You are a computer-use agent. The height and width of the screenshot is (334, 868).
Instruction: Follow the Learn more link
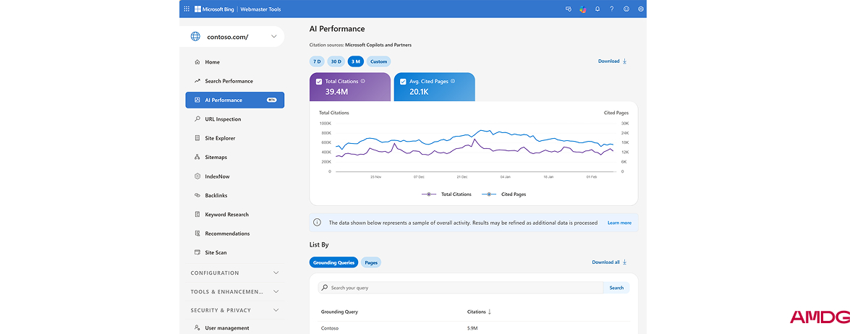619,223
